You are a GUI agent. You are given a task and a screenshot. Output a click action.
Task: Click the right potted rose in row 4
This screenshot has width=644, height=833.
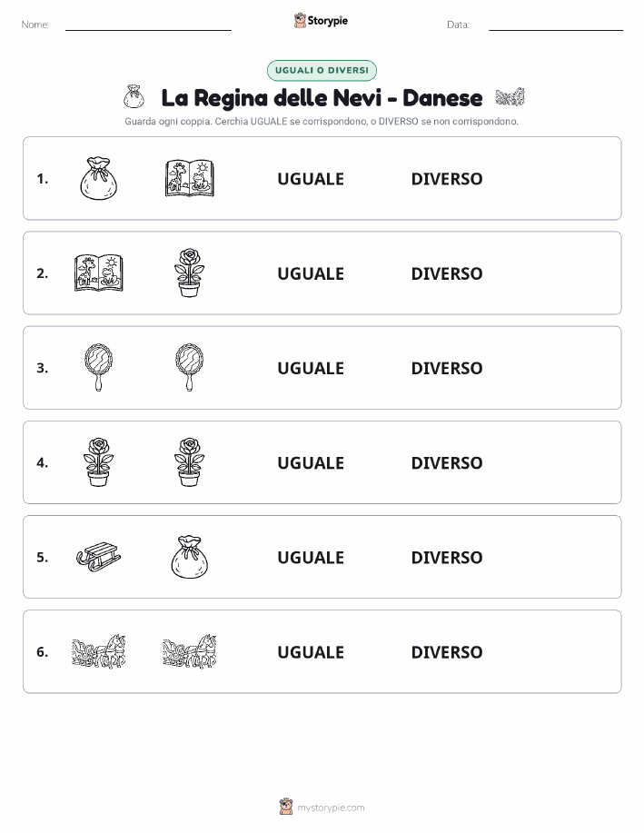(189, 462)
